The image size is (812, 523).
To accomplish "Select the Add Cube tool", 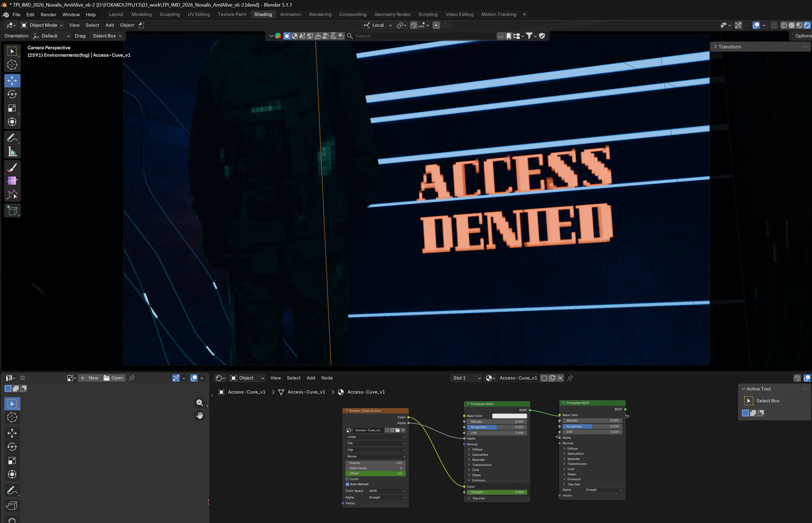I will pyautogui.click(x=12, y=211).
